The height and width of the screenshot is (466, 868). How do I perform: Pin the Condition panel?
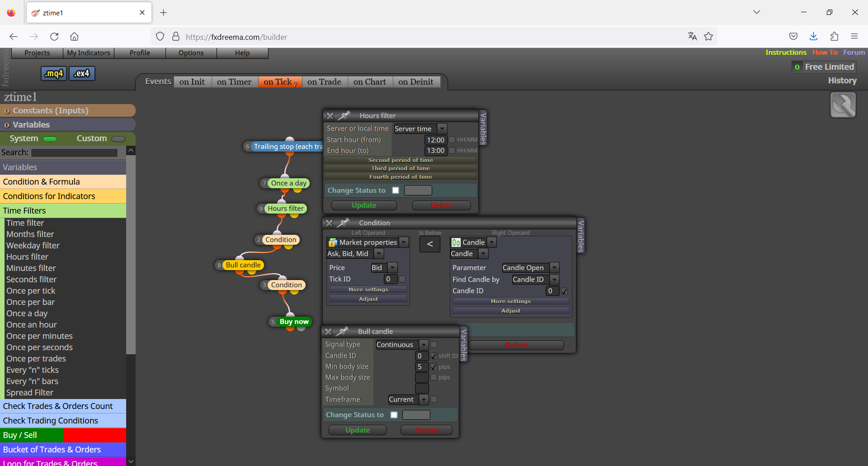point(344,223)
